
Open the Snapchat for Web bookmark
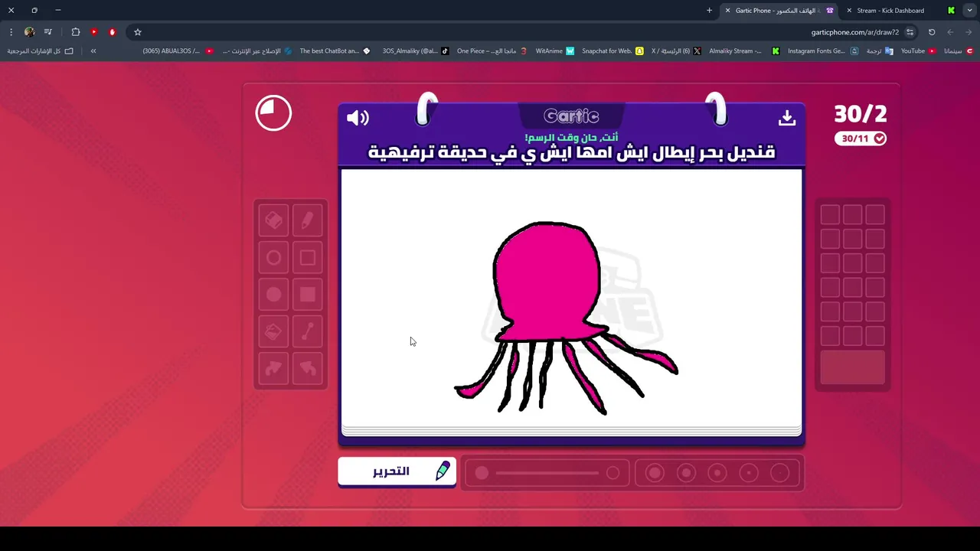(612, 51)
